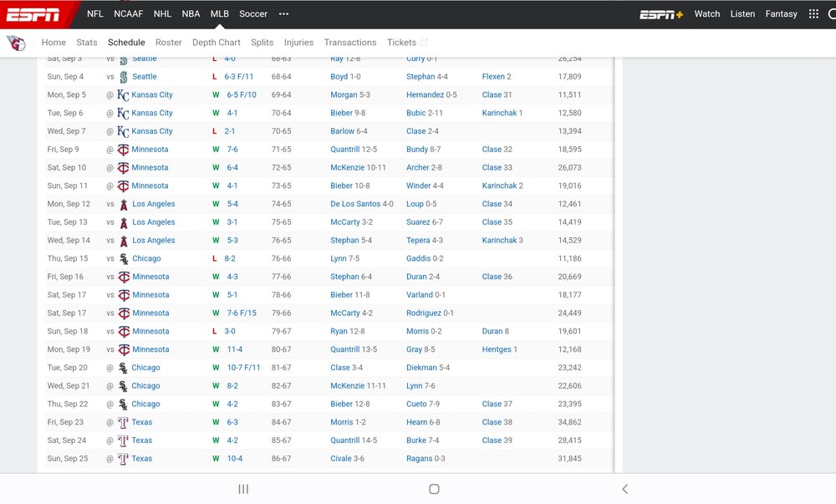Go to the Injuries tab

(298, 43)
